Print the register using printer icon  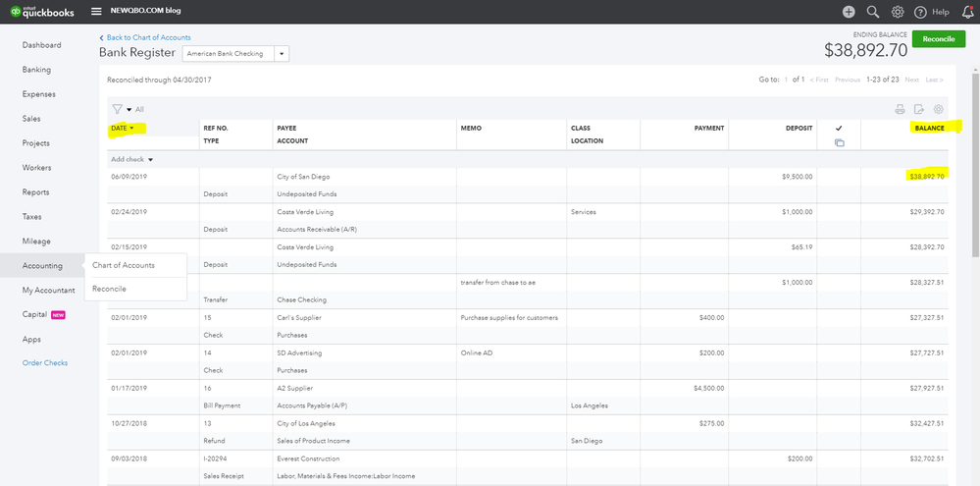pos(900,110)
